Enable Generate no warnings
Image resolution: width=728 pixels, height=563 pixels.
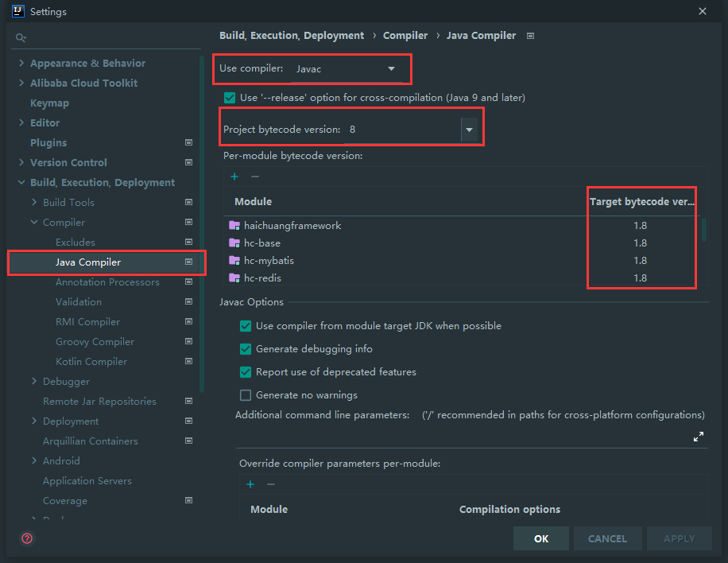246,395
